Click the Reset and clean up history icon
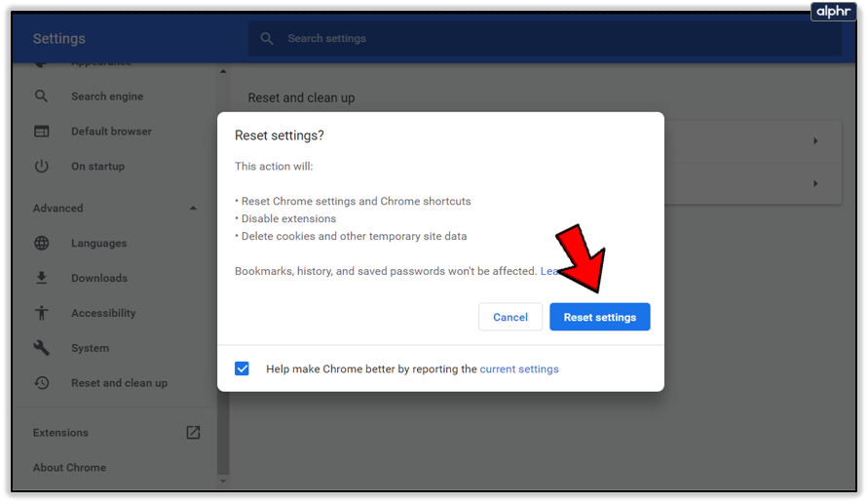Screen dimensions: 868x503 pyautogui.click(x=42, y=383)
